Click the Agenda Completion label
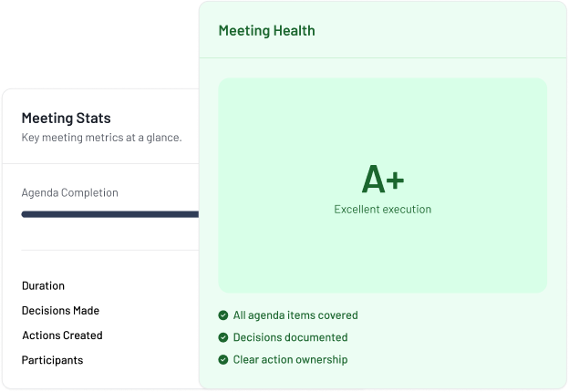The image size is (569, 392). coord(69,192)
